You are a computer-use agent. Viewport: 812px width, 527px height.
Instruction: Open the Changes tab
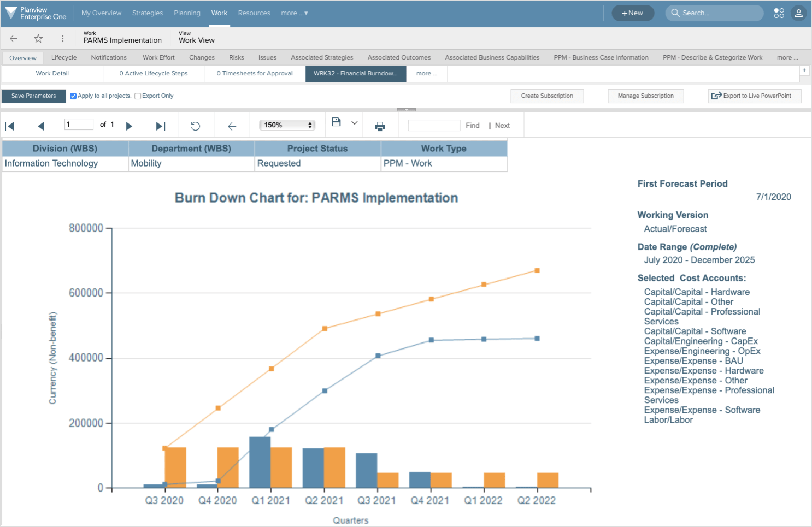(x=202, y=57)
